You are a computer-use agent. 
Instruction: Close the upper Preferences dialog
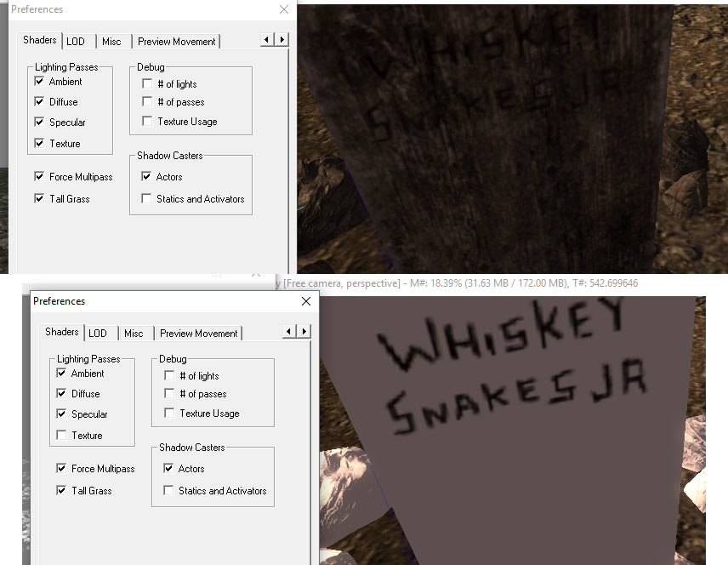(x=284, y=9)
